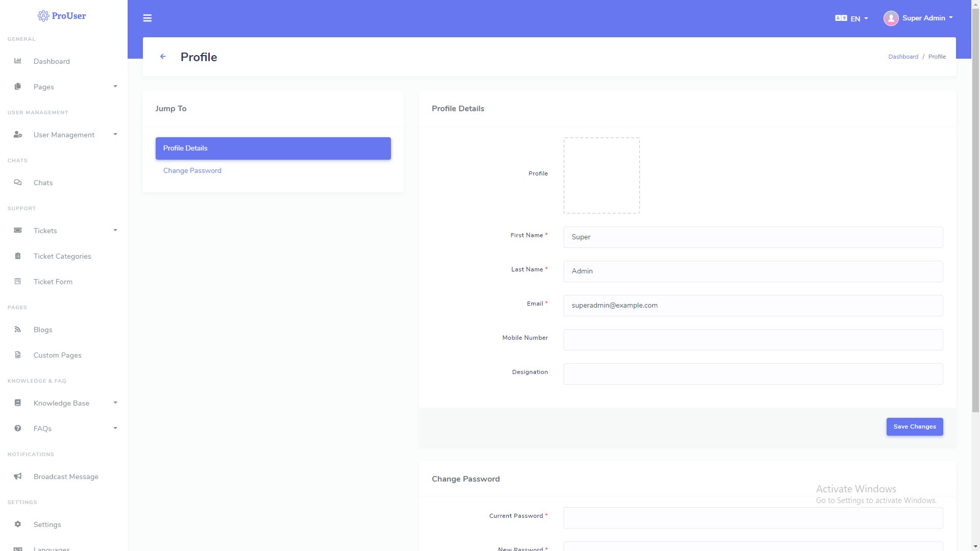Open Chats in the sidebar
This screenshot has height=551, width=980.
click(64, 183)
